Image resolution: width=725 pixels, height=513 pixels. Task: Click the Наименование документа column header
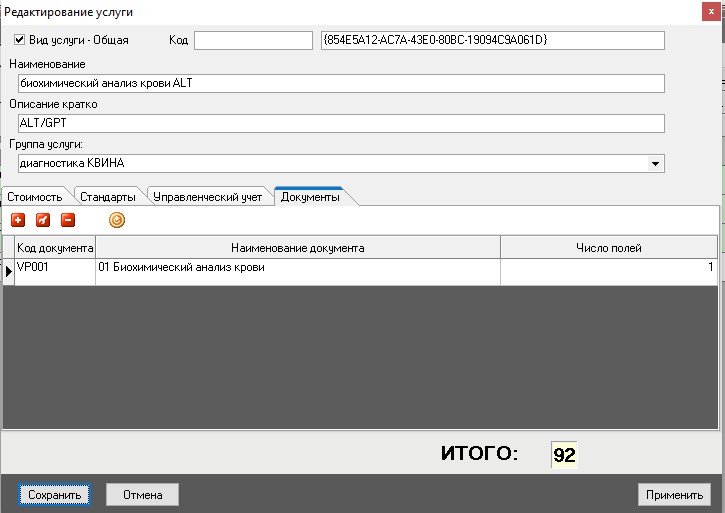coord(298,248)
